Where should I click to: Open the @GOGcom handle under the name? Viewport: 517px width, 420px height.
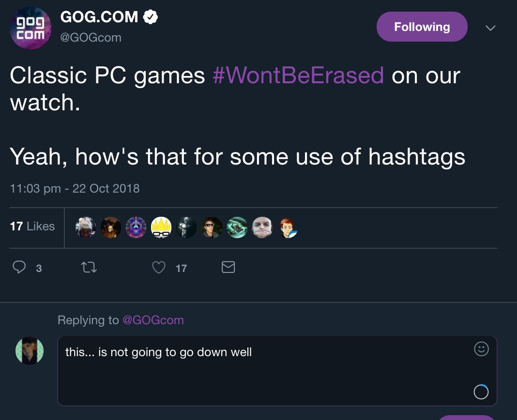point(91,37)
